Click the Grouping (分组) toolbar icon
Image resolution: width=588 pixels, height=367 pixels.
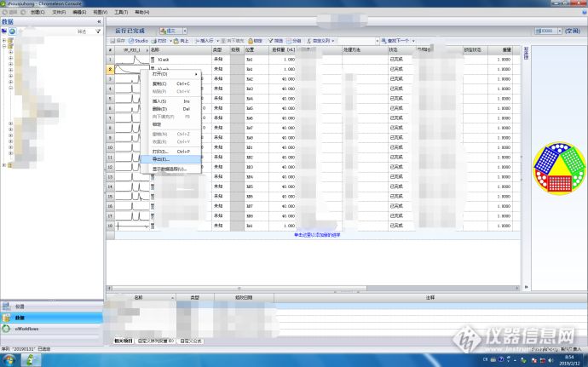click(294, 41)
